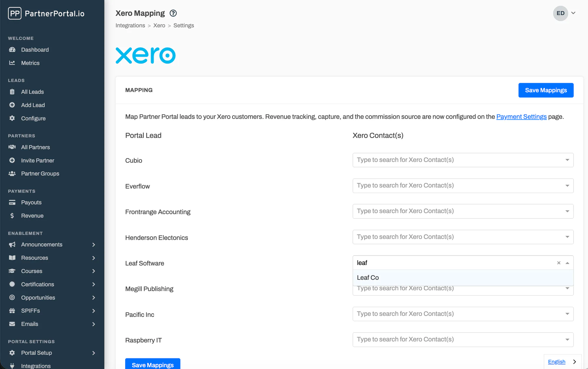Viewport: 588px width, 369px height.
Task: Expand the Emails submenu chevron
Action: (93, 324)
